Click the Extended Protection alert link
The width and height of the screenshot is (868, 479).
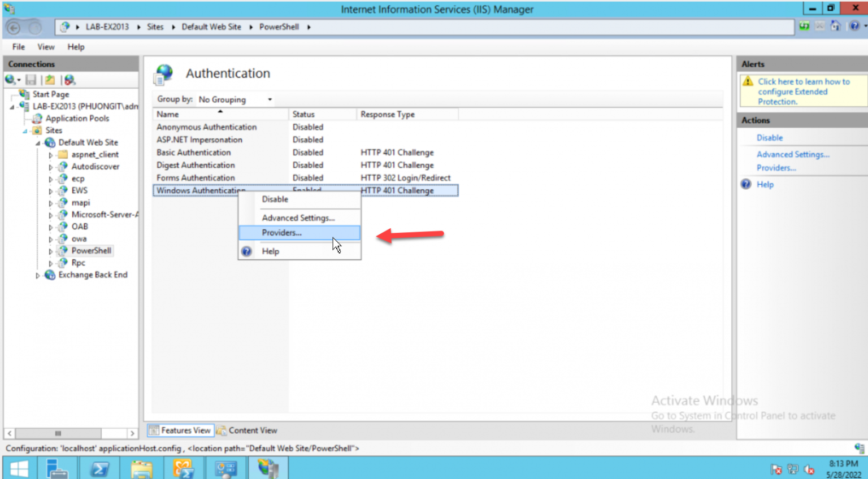802,91
